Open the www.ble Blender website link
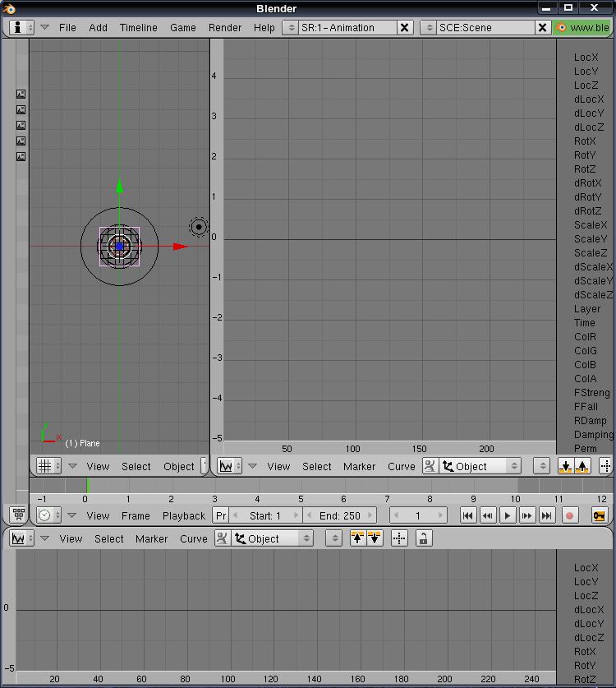Image resolution: width=616 pixels, height=688 pixels. click(x=583, y=28)
